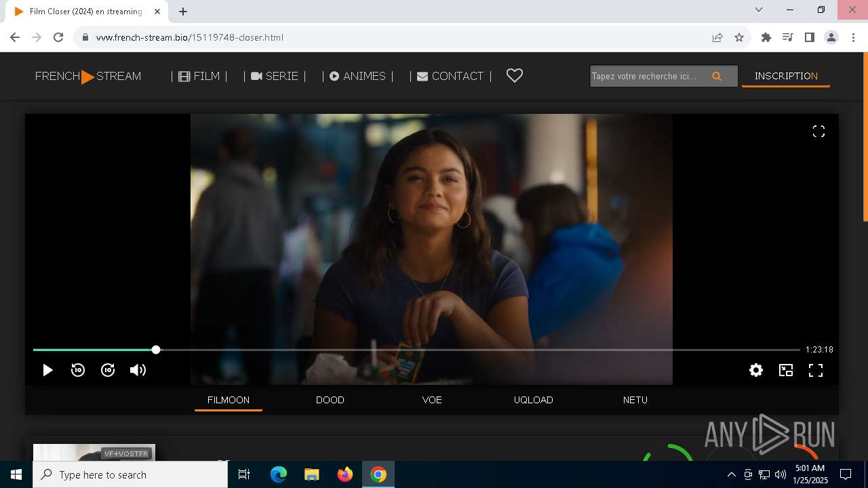The image size is (868, 488).
Task: Open favorites heart icon
Action: pos(515,76)
